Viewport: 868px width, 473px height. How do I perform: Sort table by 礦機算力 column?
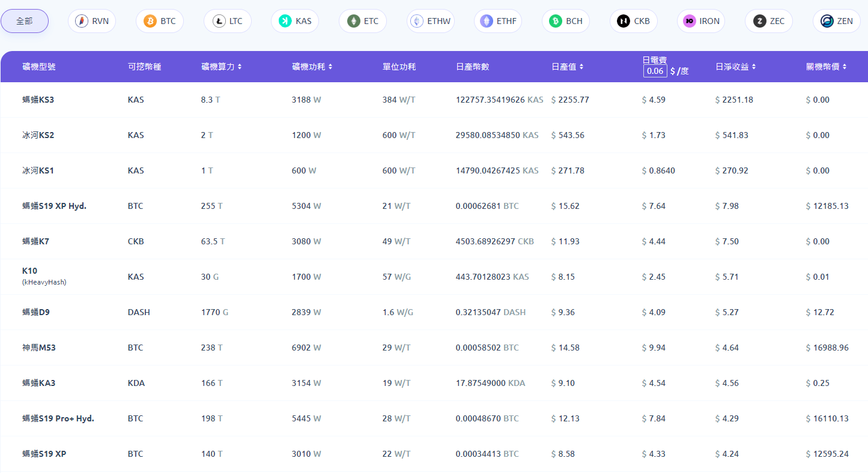coord(240,67)
